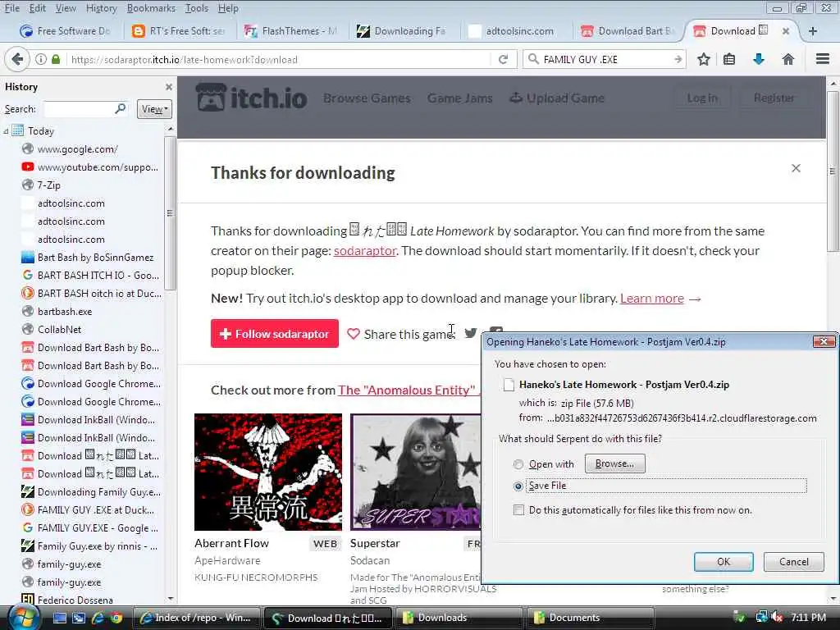Click the History search input field
This screenshot has height=630, width=840.
click(x=78, y=109)
